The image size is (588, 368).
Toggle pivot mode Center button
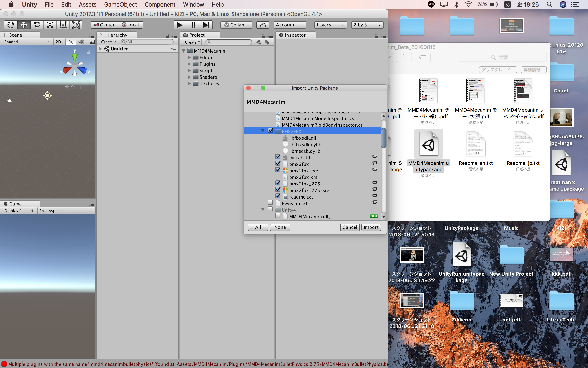pos(104,25)
